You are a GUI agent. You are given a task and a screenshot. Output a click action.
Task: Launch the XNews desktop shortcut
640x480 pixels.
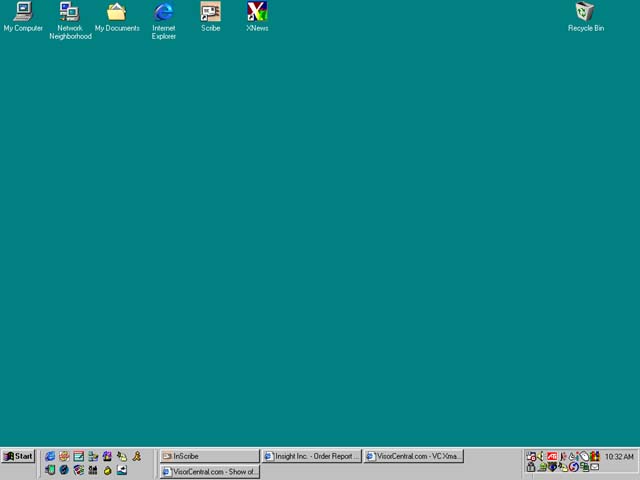click(257, 12)
